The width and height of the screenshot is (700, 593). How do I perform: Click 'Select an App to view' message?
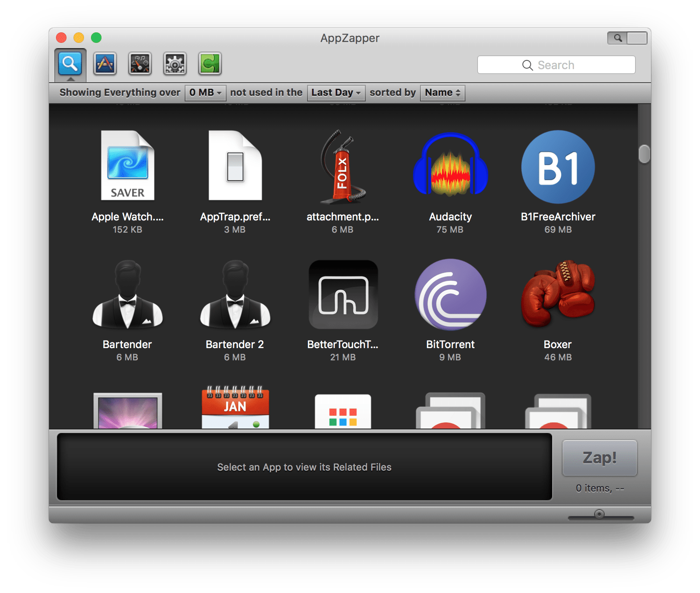[304, 467]
